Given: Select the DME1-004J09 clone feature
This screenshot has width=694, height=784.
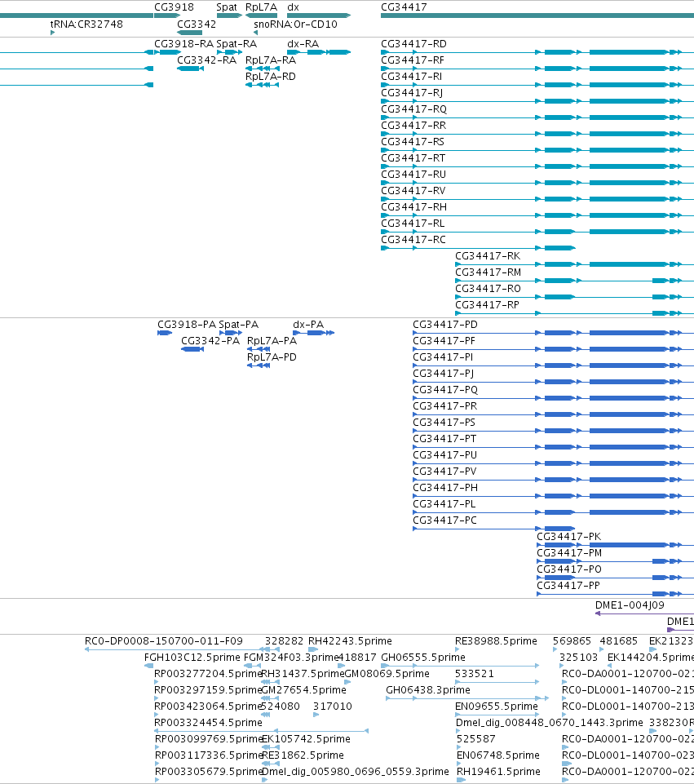Looking at the screenshot, I should (x=630, y=605).
